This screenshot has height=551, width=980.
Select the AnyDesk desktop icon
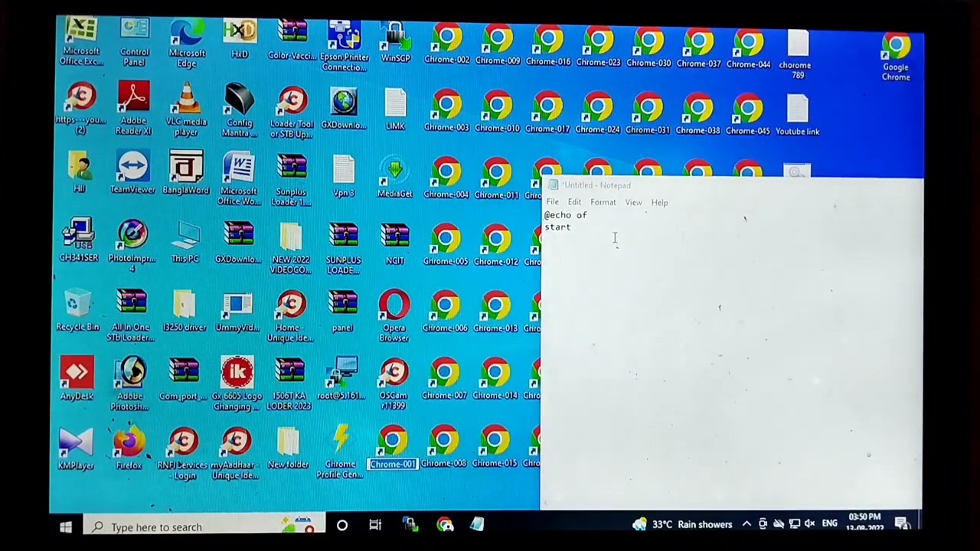pos(77,378)
